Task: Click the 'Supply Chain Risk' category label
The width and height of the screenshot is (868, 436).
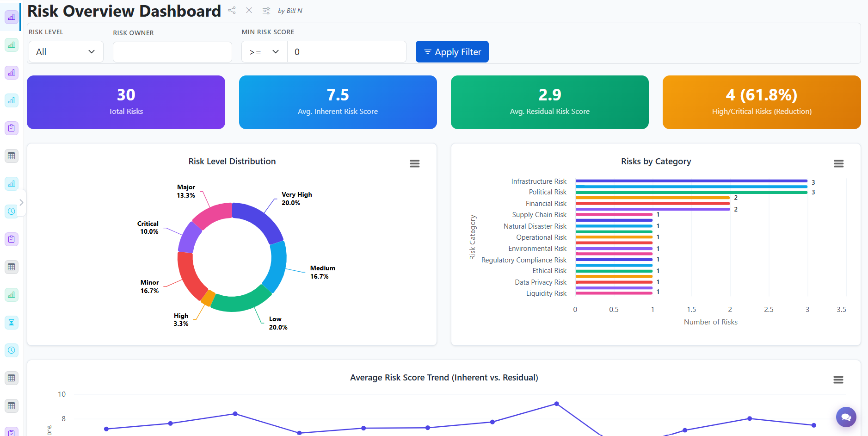Action: pyautogui.click(x=539, y=215)
